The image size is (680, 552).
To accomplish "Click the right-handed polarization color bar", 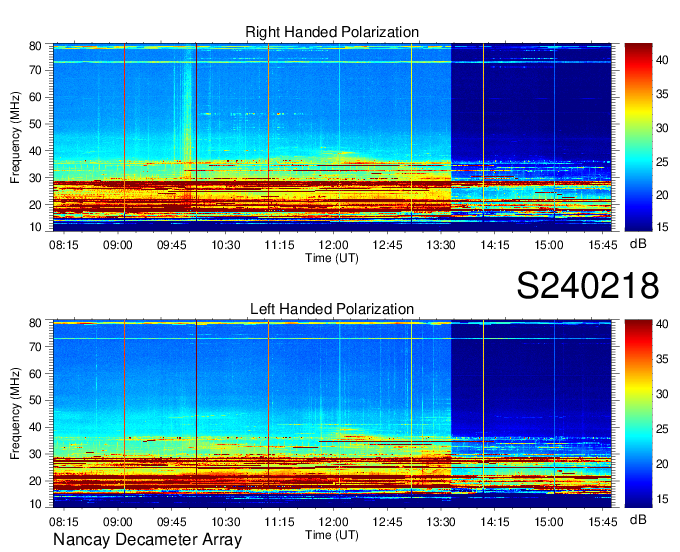I will pos(638,137).
